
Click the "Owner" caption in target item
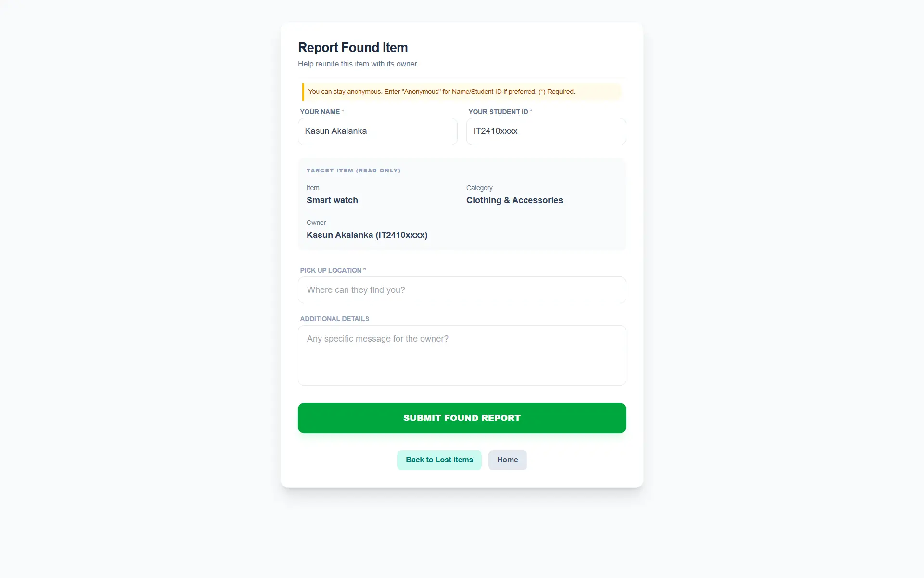pos(316,223)
